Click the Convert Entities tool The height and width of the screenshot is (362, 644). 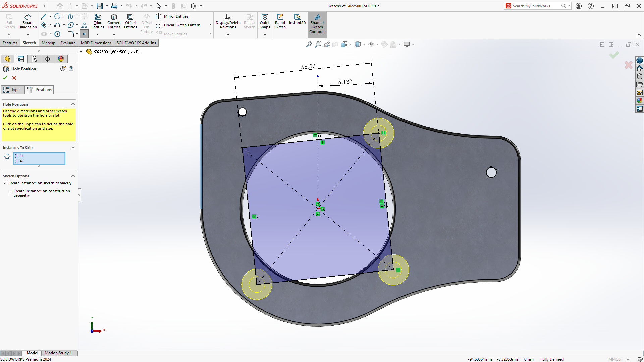[114, 21]
